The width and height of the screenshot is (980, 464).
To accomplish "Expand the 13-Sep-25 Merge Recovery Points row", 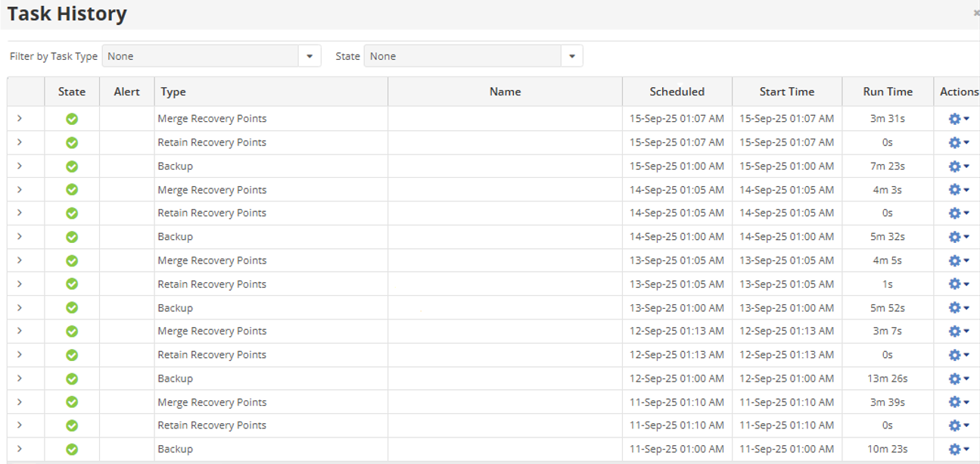I will coord(20,260).
